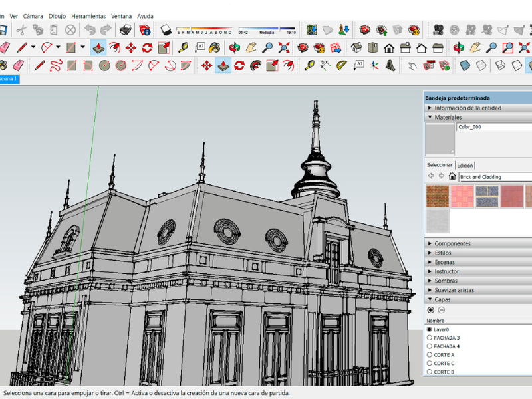Expand the Sombras panel
Image resolution: width=532 pixels, height=399 pixels.
(446, 281)
